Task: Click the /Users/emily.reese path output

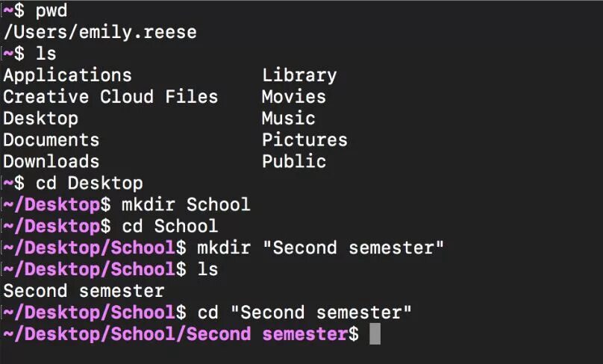Action: [100, 32]
